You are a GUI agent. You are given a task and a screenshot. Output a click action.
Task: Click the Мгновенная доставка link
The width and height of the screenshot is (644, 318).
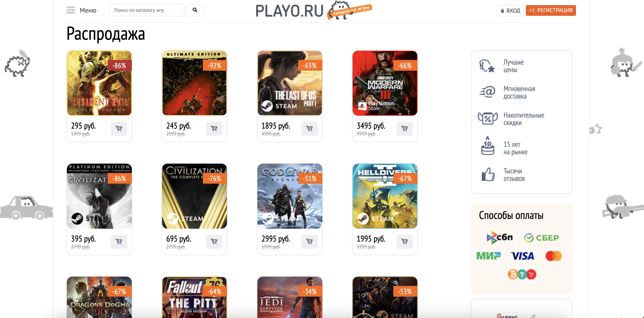click(x=519, y=93)
